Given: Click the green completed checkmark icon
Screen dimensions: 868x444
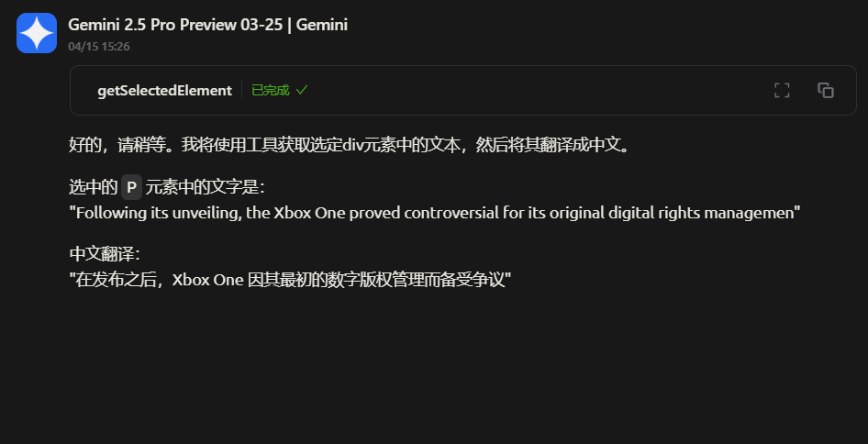Looking at the screenshot, I should [301, 90].
